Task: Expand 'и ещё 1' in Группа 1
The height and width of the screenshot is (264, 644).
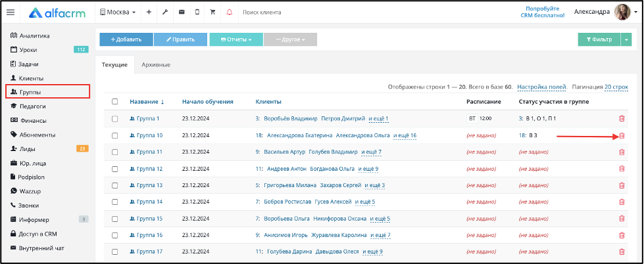Action: click(x=378, y=119)
